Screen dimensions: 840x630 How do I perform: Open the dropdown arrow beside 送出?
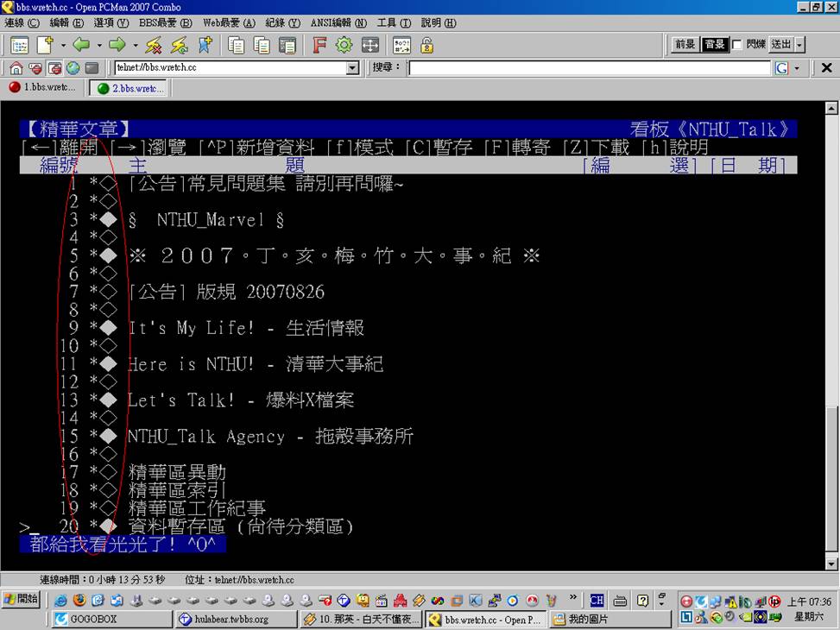(x=799, y=45)
